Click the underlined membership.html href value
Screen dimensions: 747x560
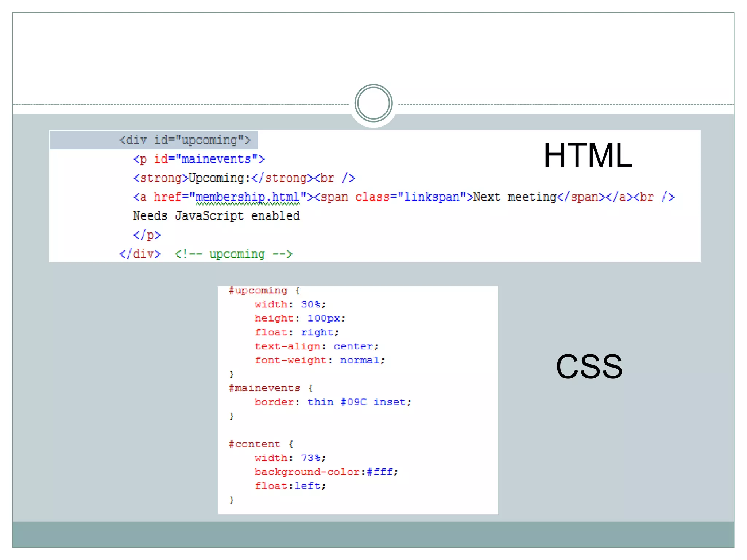[247, 197]
